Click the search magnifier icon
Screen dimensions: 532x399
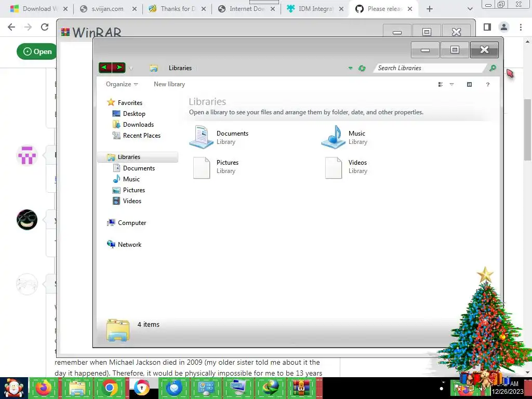coord(493,68)
